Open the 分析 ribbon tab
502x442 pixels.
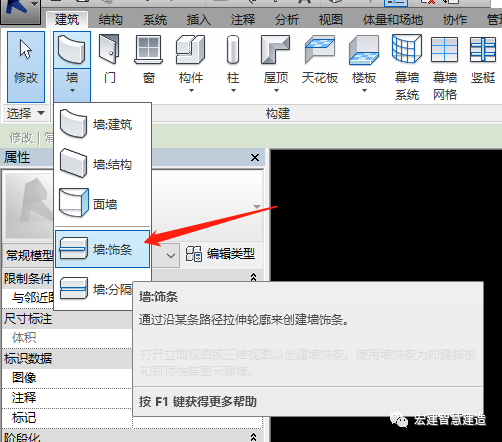coord(287,20)
